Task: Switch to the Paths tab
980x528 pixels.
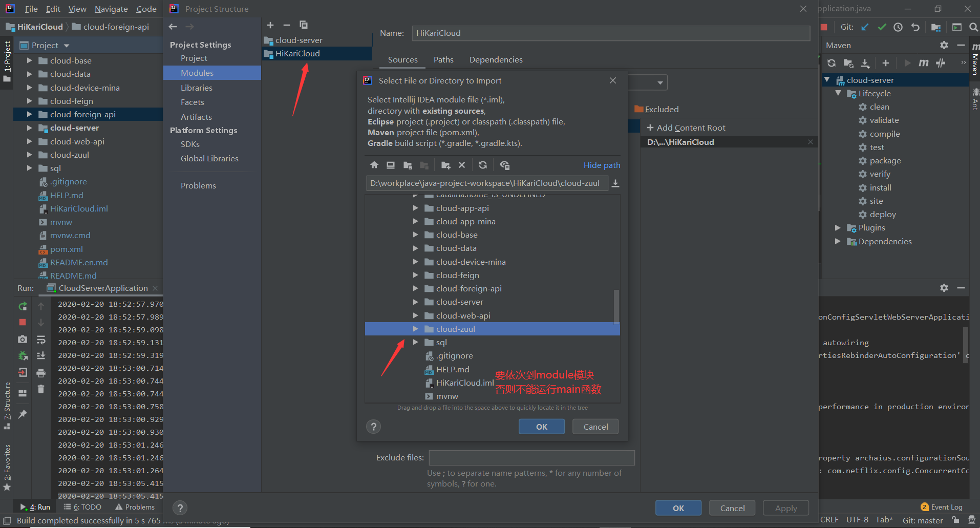Action: (x=443, y=60)
